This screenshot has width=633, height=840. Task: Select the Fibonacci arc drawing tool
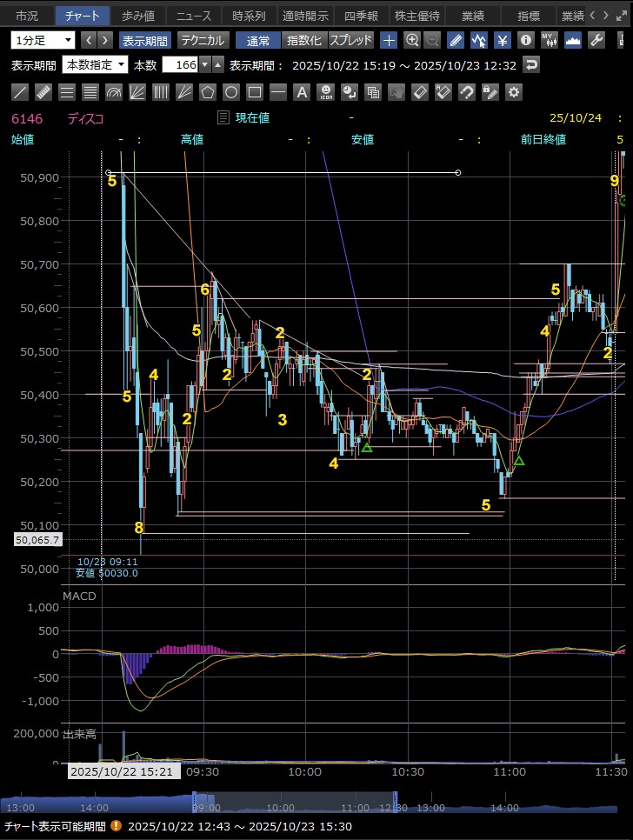[x=115, y=92]
